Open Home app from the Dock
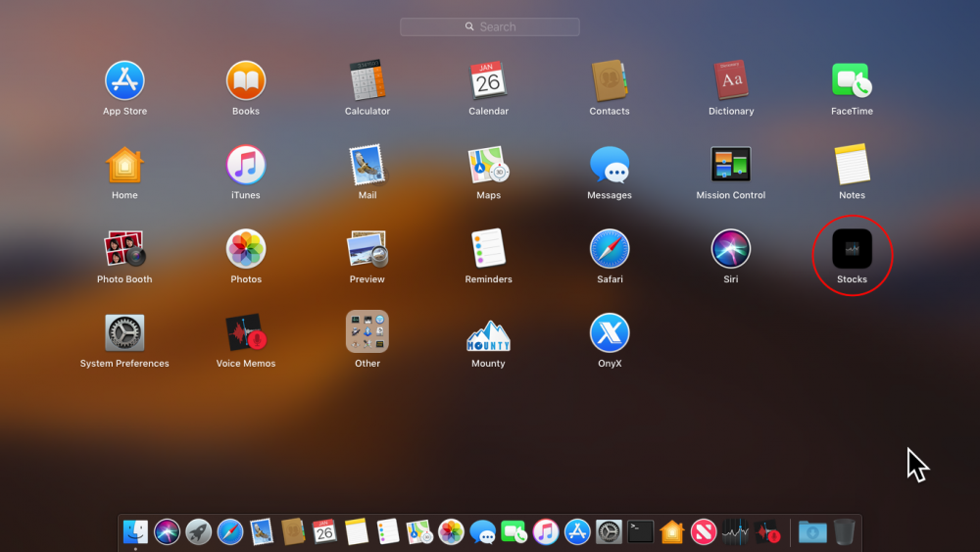Viewport: 980px width, 552px height. (x=672, y=532)
